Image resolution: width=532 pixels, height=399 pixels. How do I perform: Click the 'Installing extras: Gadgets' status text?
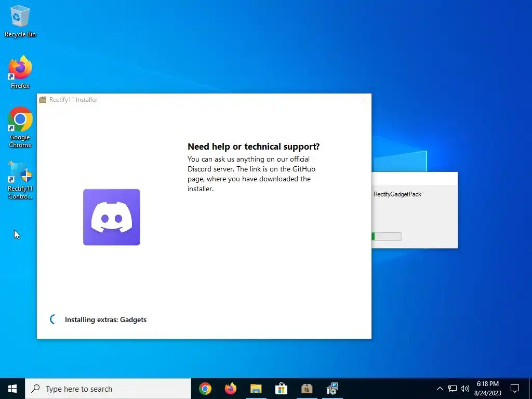click(105, 320)
